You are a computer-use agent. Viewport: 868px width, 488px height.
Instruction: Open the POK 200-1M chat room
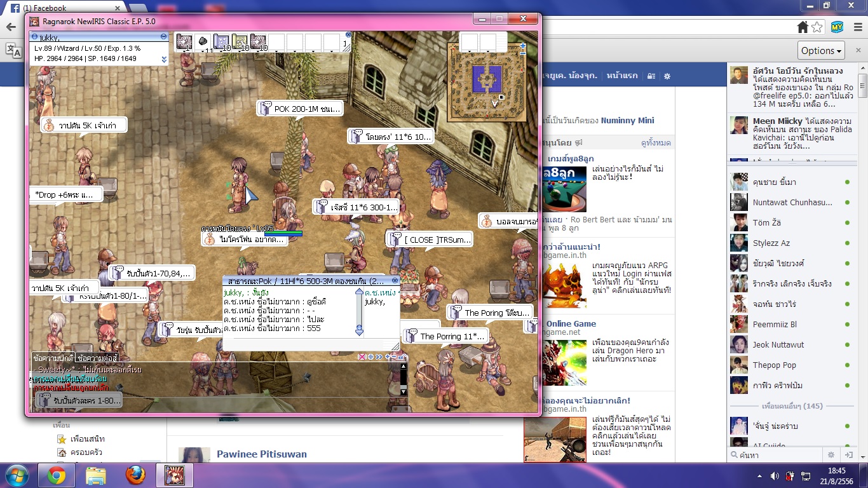300,109
